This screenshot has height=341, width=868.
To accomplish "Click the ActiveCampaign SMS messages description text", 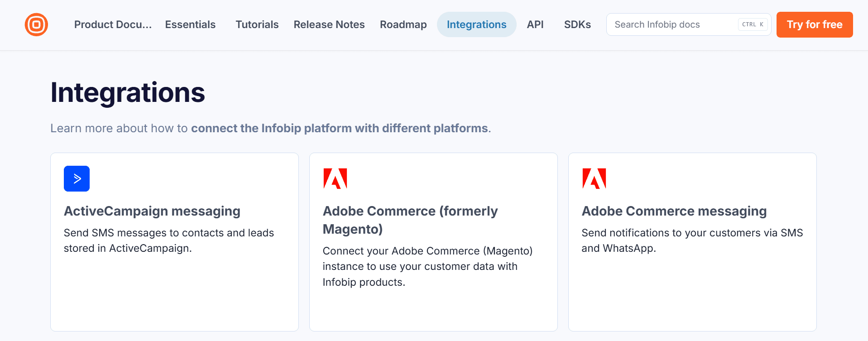I will 169,240.
